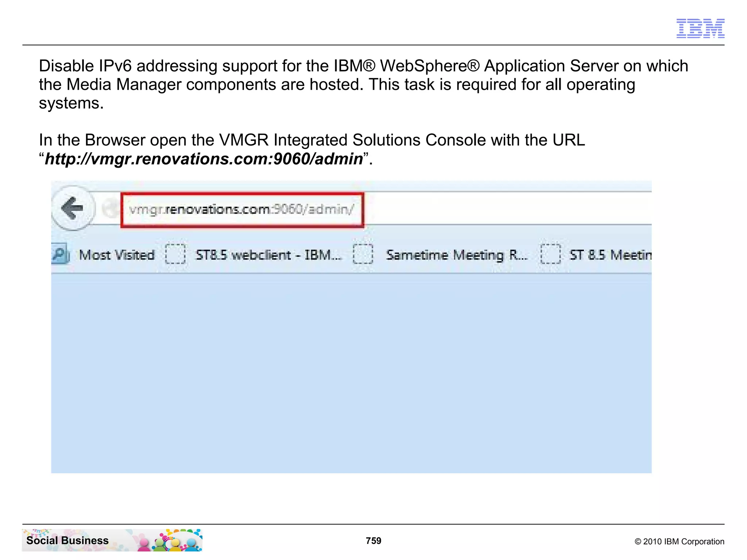Open the ST8.5 webclient - IBM bookmark
747x560 pixels.
tap(269, 255)
